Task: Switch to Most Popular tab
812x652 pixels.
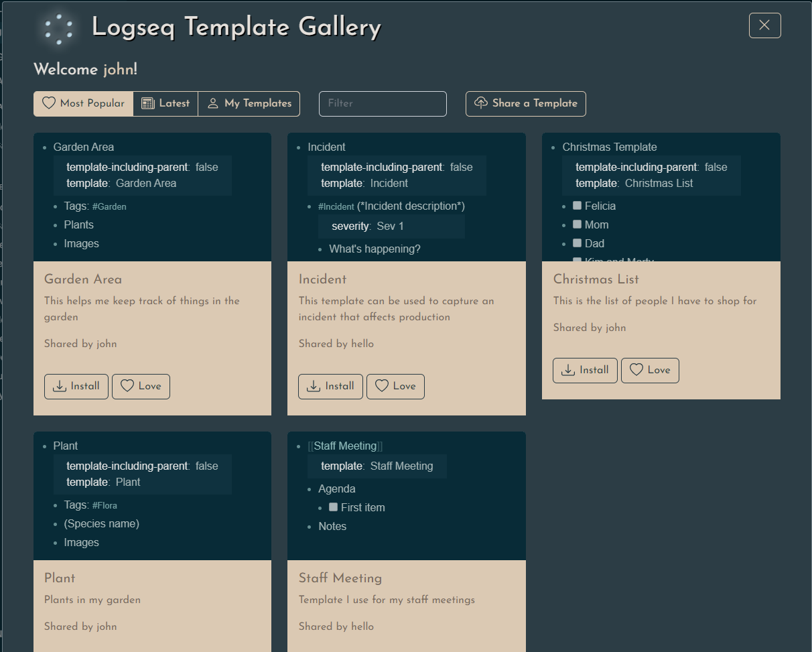Action: [x=83, y=104]
